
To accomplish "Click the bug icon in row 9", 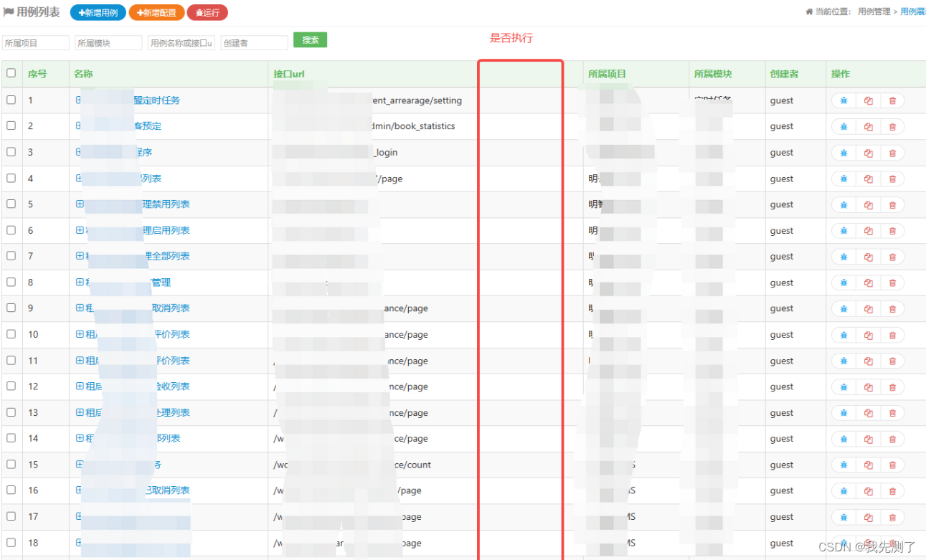I will pos(844,308).
